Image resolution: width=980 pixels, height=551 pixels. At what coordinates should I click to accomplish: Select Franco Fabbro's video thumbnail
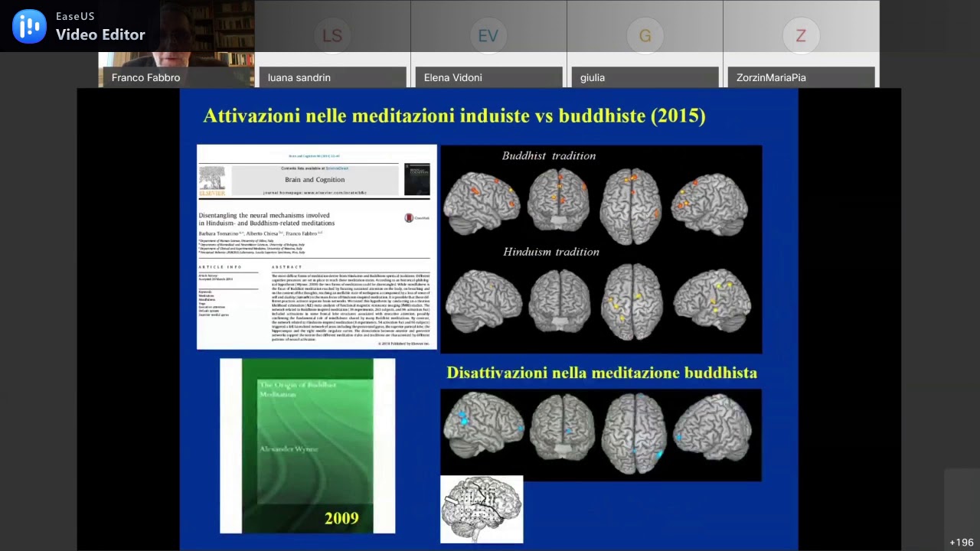pyautogui.click(x=176, y=44)
